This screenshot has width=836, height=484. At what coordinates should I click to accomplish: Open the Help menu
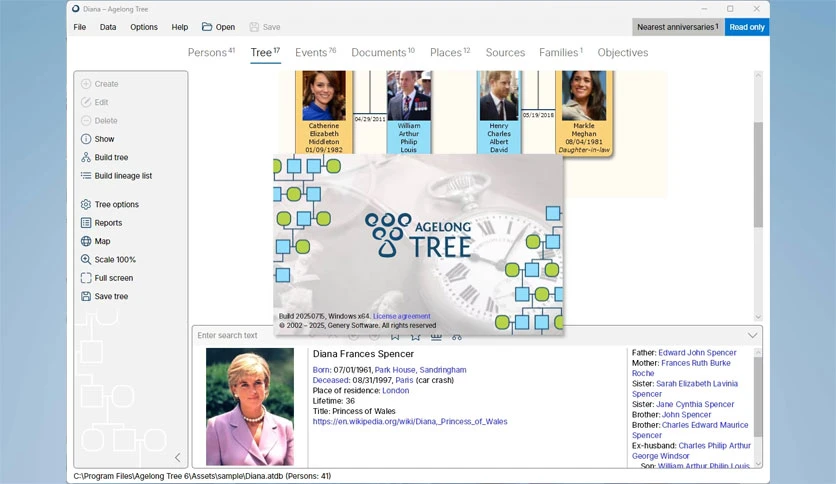tap(180, 27)
